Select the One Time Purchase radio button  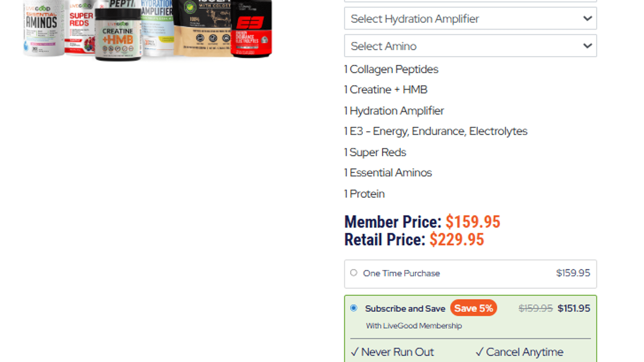(354, 273)
